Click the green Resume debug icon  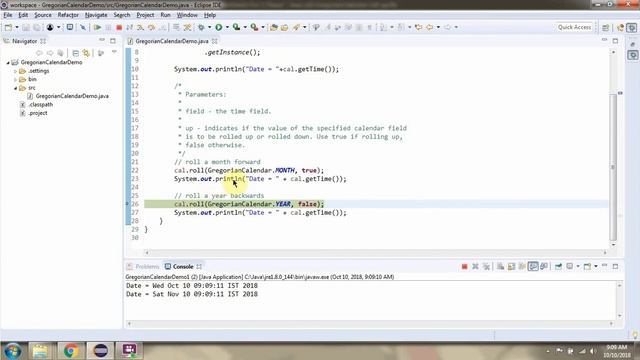tap(97, 27)
